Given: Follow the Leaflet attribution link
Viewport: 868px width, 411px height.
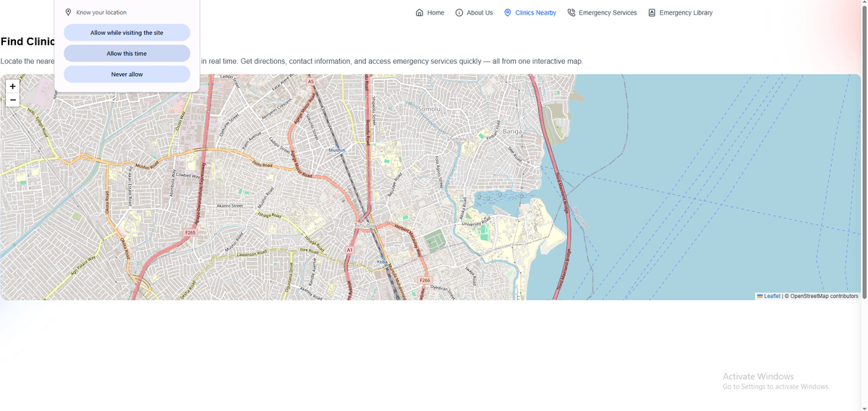Looking at the screenshot, I should coord(772,296).
